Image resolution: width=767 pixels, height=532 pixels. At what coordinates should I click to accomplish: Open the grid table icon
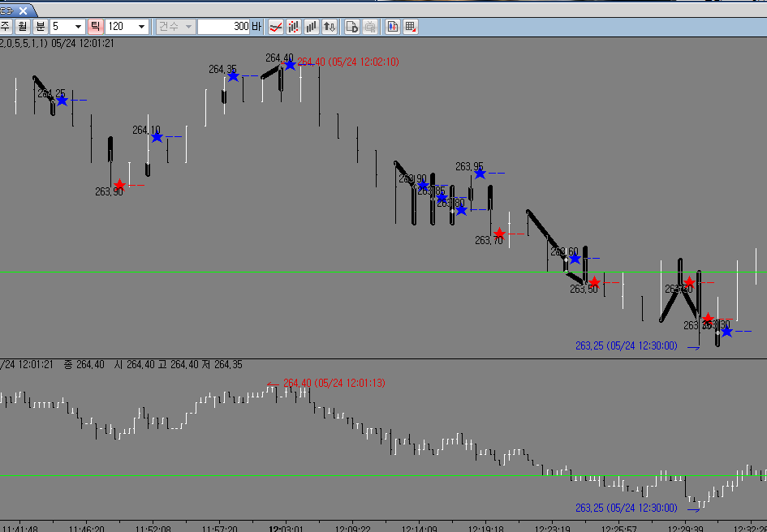click(411, 27)
